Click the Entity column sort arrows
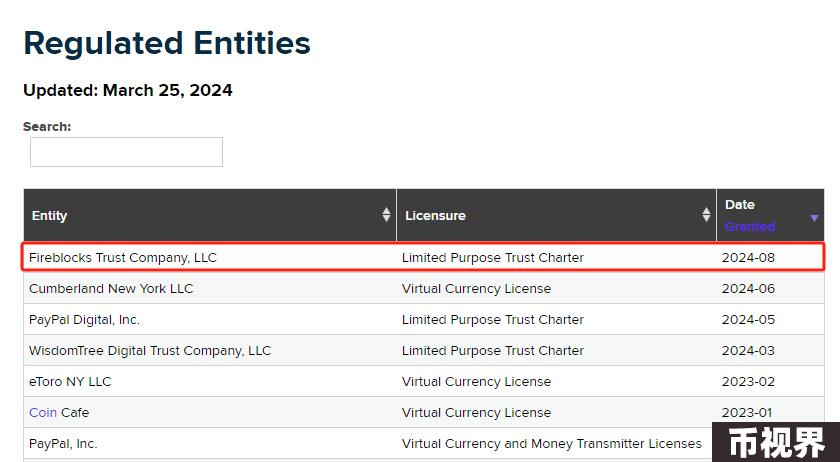840x462 pixels. [386, 215]
